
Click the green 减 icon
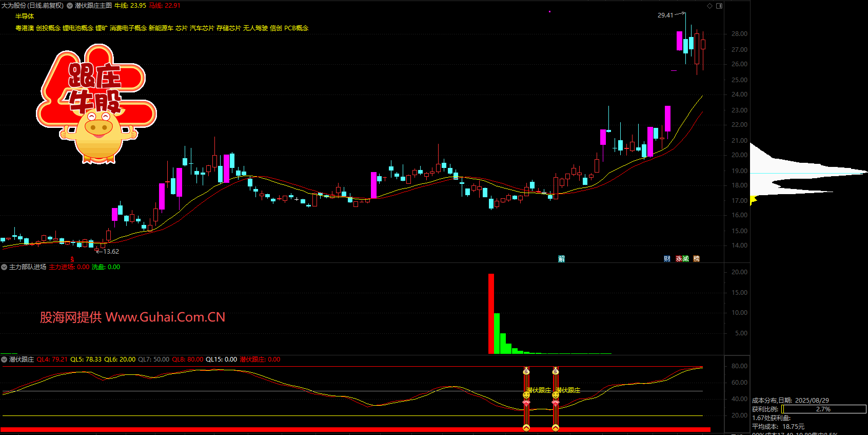(x=686, y=259)
